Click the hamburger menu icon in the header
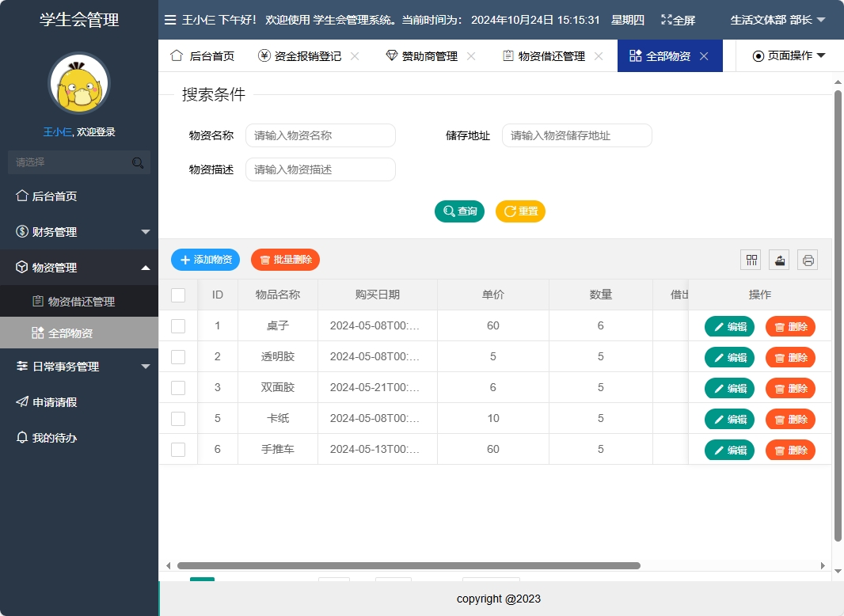This screenshot has height=616, width=844. [170, 20]
